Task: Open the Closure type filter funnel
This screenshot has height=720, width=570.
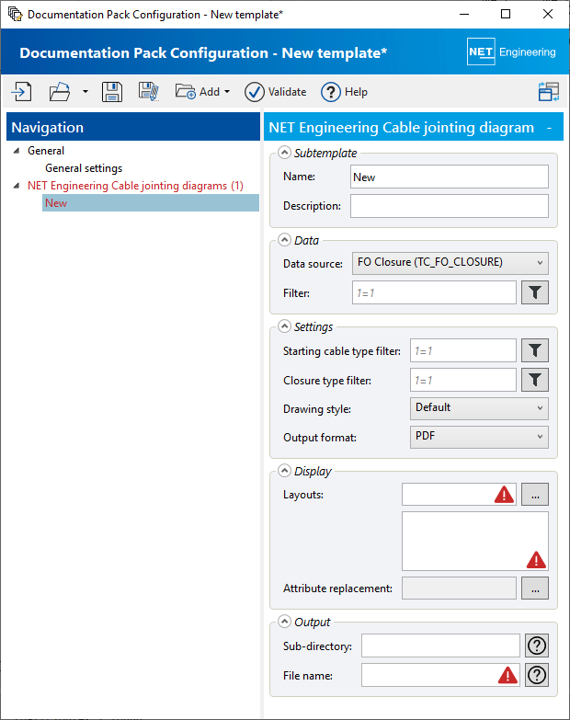Action: pos(535,380)
